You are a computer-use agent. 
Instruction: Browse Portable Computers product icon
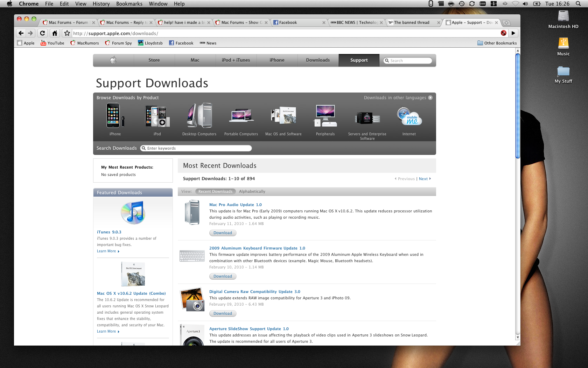click(241, 116)
